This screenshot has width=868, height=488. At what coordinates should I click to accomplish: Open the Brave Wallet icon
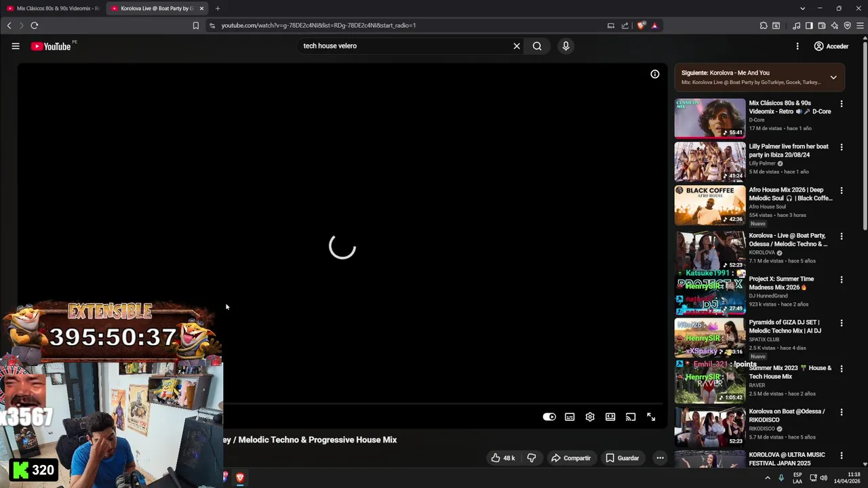[x=822, y=26]
